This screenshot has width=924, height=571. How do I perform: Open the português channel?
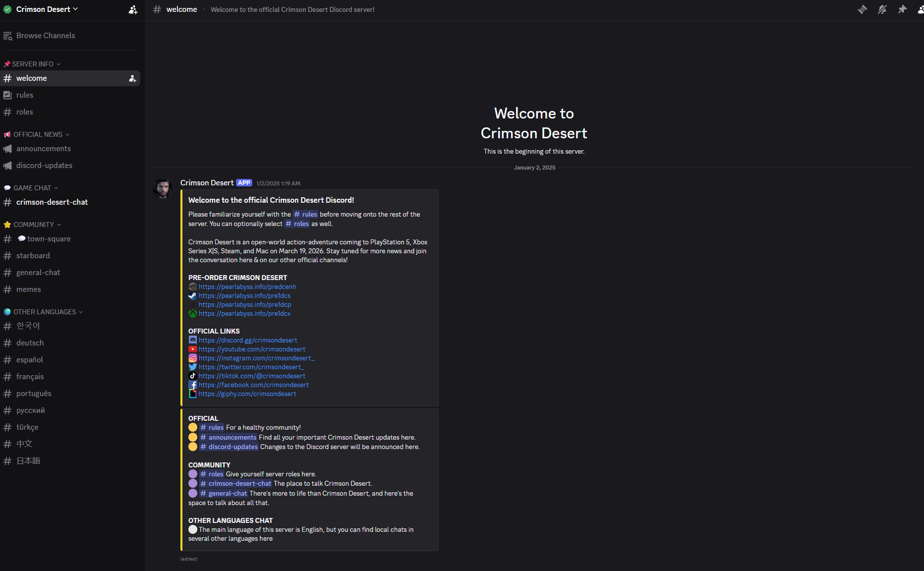[70, 394]
